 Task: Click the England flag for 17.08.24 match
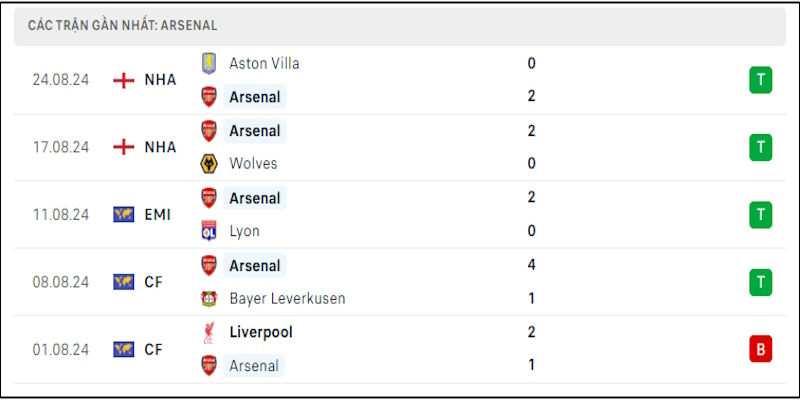coord(124,147)
